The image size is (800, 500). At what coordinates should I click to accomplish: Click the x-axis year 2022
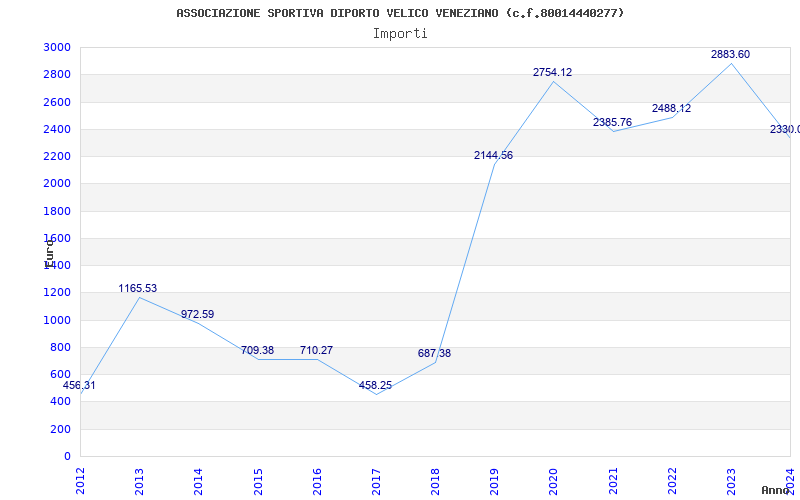pyautogui.click(x=672, y=481)
